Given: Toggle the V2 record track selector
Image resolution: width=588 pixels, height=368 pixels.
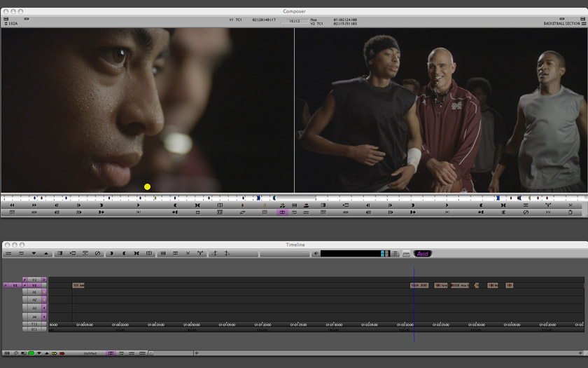Looking at the screenshot, I should (x=34, y=279).
